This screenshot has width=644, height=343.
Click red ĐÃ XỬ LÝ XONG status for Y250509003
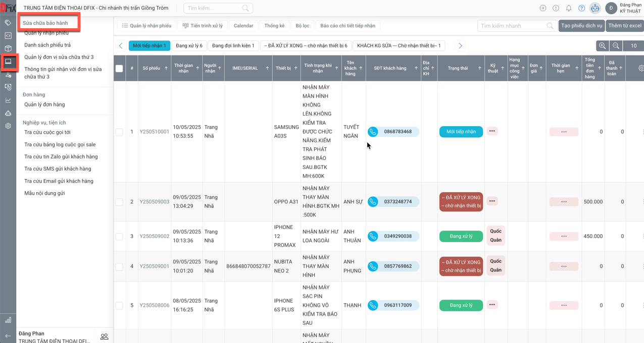coord(461,202)
